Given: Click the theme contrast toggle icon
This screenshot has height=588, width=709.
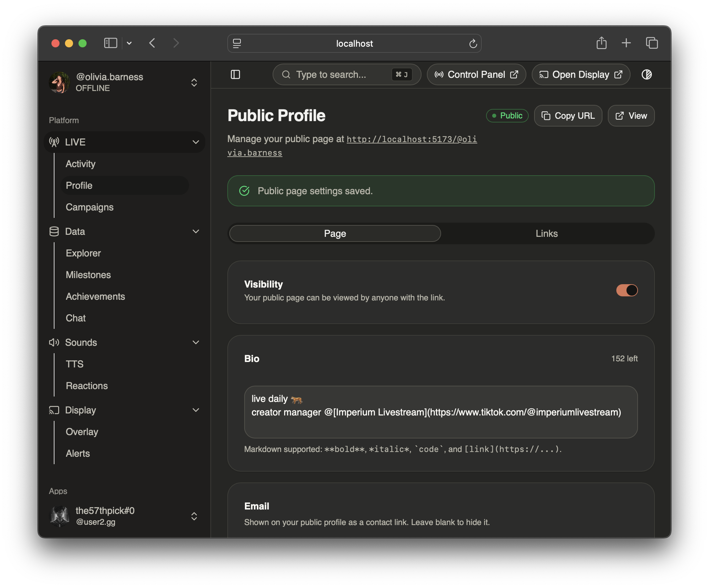Looking at the screenshot, I should 646,74.
